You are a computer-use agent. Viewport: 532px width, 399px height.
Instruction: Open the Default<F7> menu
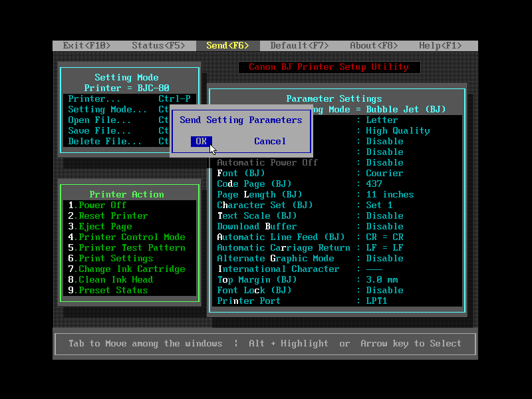299,45
